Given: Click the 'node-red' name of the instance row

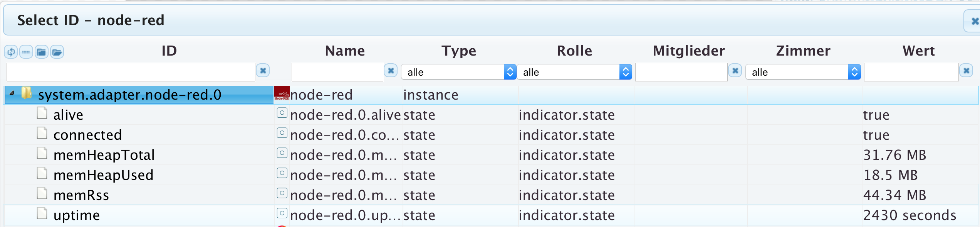Looking at the screenshot, I should pos(321,95).
